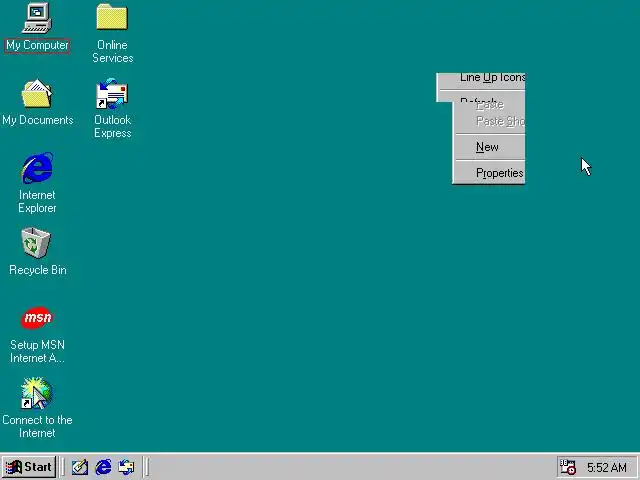Select the My Computer desktop icon
The width and height of the screenshot is (640, 480).
click(37, 18)
